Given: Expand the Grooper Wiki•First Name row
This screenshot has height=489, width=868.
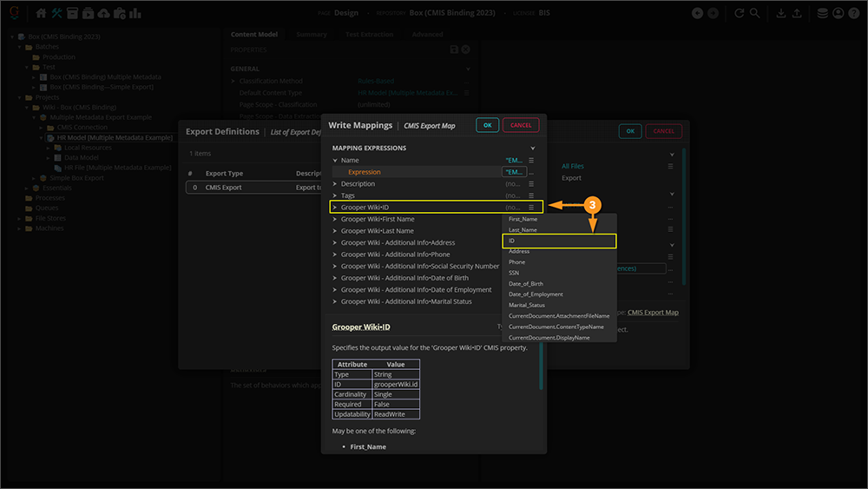Looking at the screenshot, I should coord(335,220).
